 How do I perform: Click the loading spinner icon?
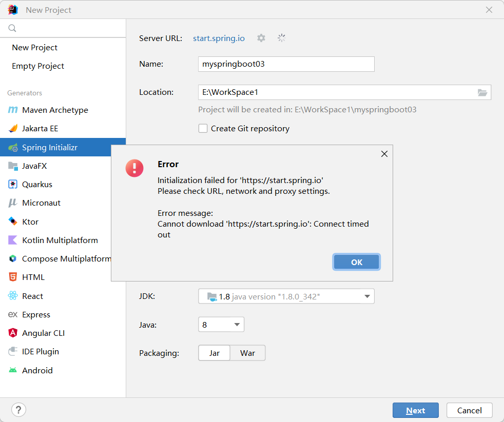(282, 38)
